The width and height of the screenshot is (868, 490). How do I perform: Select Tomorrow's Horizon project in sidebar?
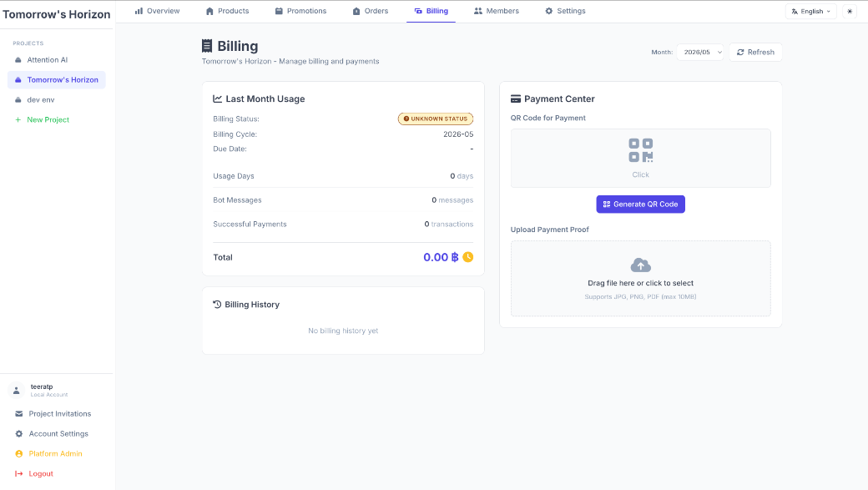pyautogui.click(x=57, y=80)
